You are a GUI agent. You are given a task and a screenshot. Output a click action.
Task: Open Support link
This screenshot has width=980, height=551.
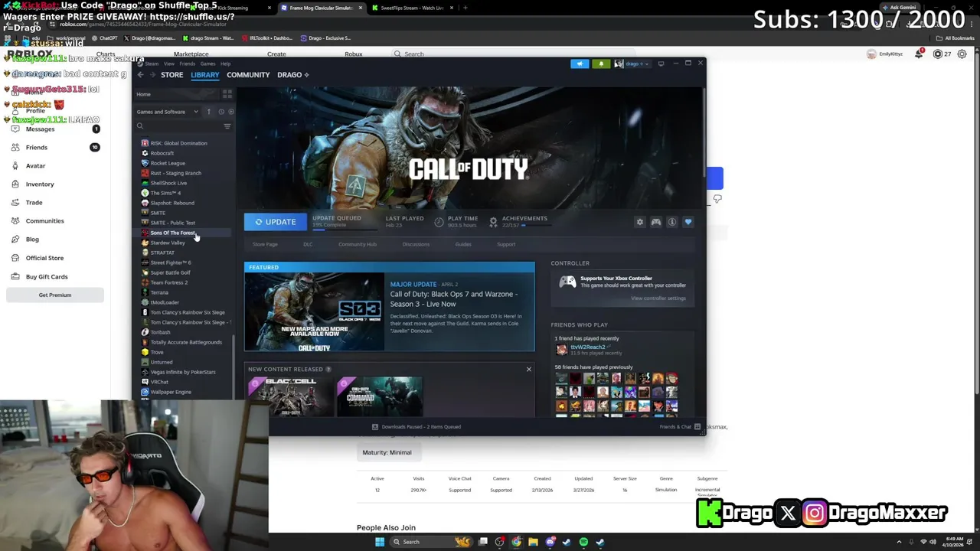coord(506,244)
